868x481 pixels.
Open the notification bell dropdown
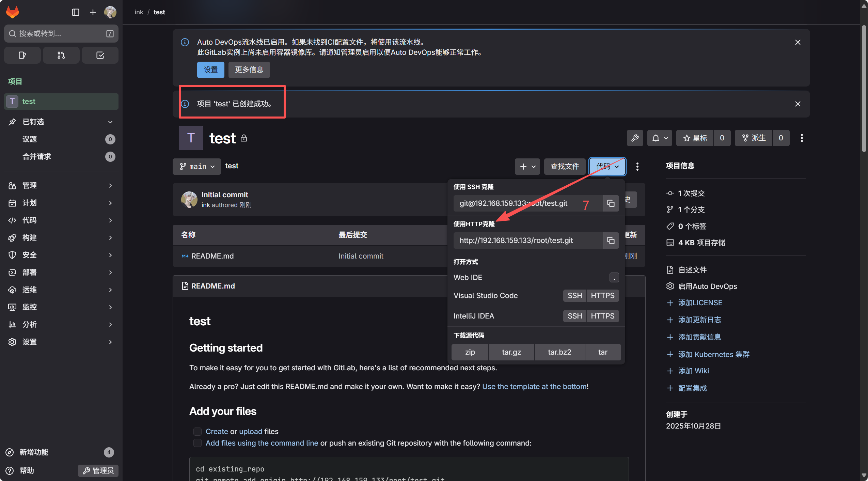coord(660,138)
